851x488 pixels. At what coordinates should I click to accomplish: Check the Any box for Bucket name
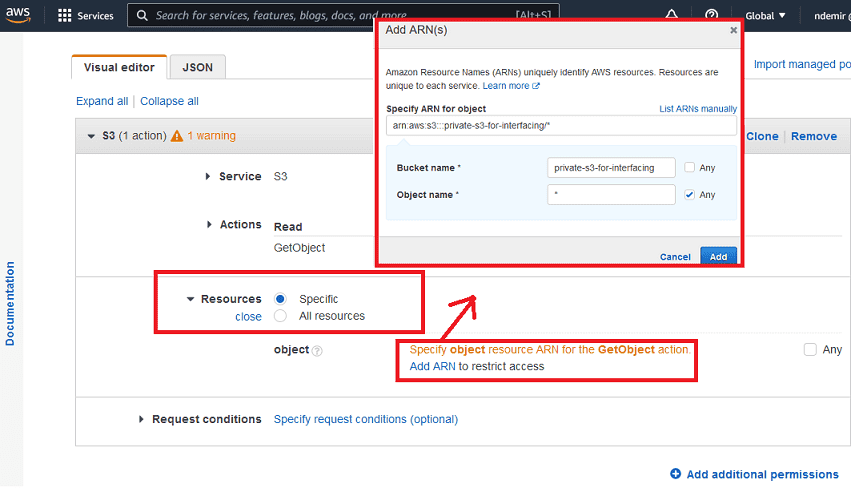pos(690,168)
